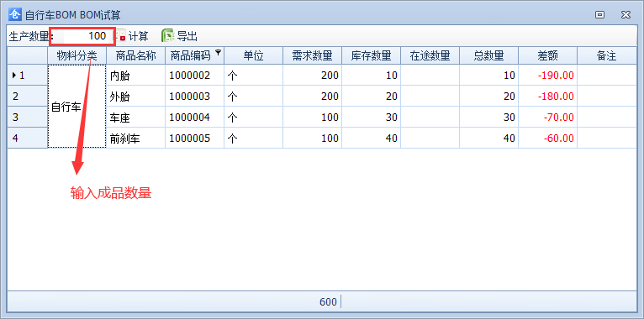Click the 总数量 column header
The height and width of the screenshot is (319, 644).
[488, 55]
